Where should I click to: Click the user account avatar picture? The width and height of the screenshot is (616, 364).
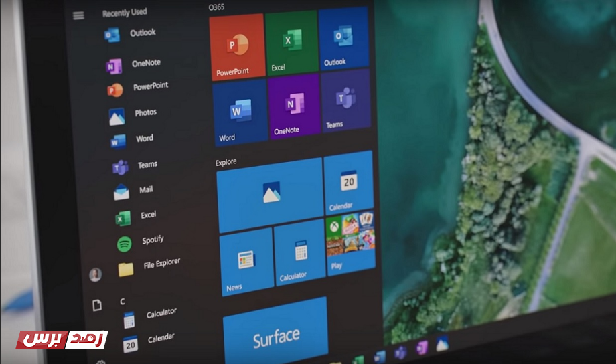[96, 274]
